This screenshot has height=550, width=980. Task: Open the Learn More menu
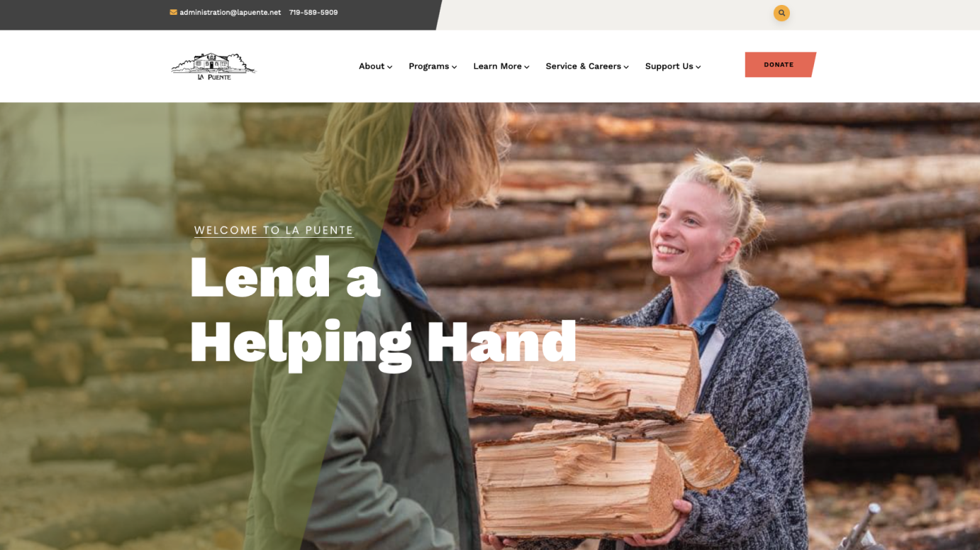tap(498, 66)
